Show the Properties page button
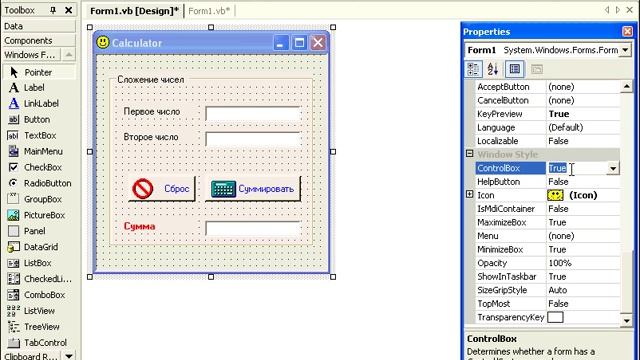Screen dimensions: 640x360 515,69
